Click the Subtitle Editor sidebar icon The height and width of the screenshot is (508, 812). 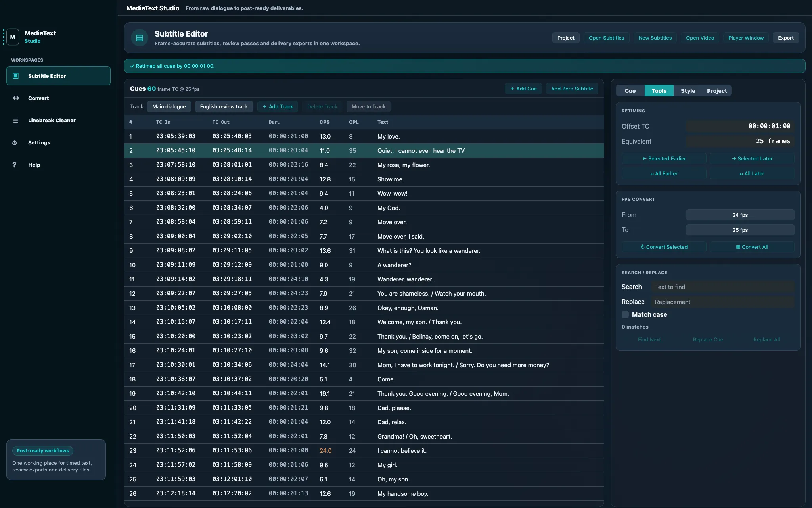click(16, 76)
